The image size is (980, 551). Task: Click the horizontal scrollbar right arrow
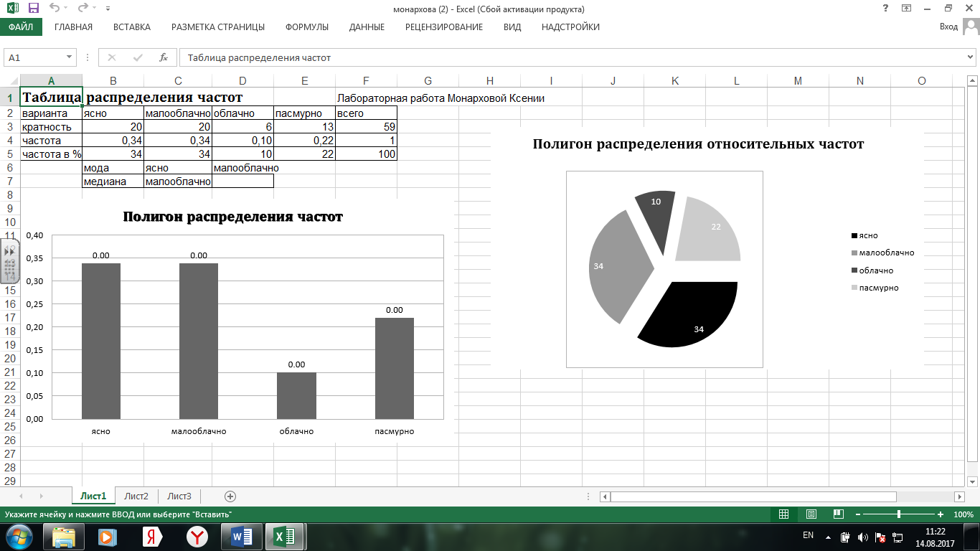[x=960, y=496]
